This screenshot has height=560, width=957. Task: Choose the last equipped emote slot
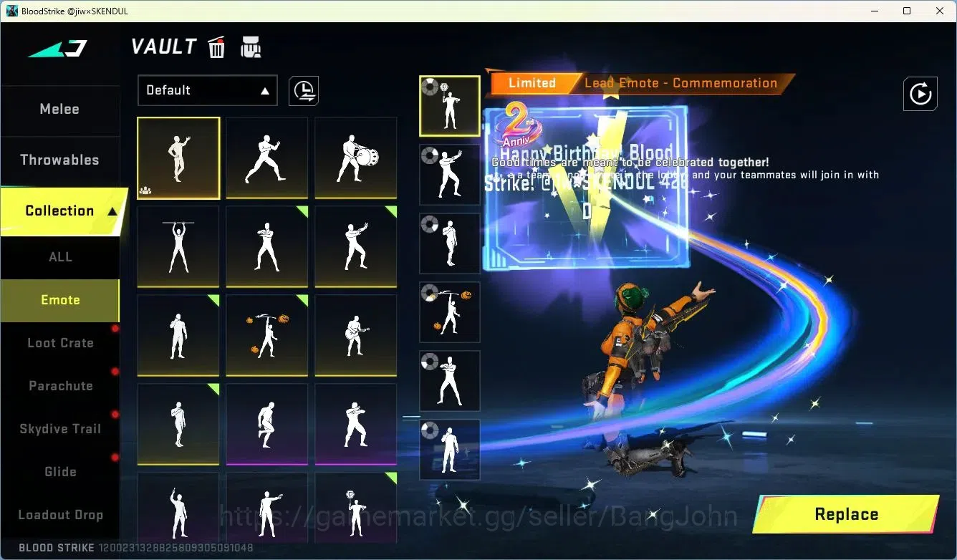coord(450,450)
